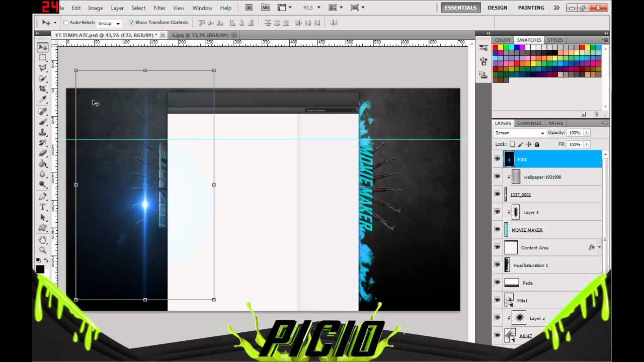Open the Opacity slider arrow
This screenshot has height=362, width=644.
[x=587, y=133]
